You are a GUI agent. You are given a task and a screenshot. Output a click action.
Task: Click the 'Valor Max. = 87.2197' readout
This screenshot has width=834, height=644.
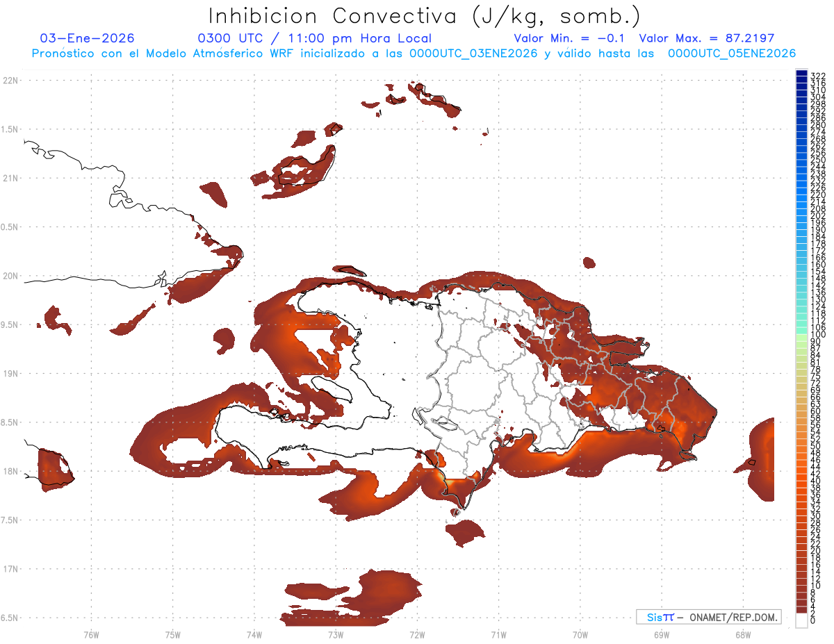(707, 38)
